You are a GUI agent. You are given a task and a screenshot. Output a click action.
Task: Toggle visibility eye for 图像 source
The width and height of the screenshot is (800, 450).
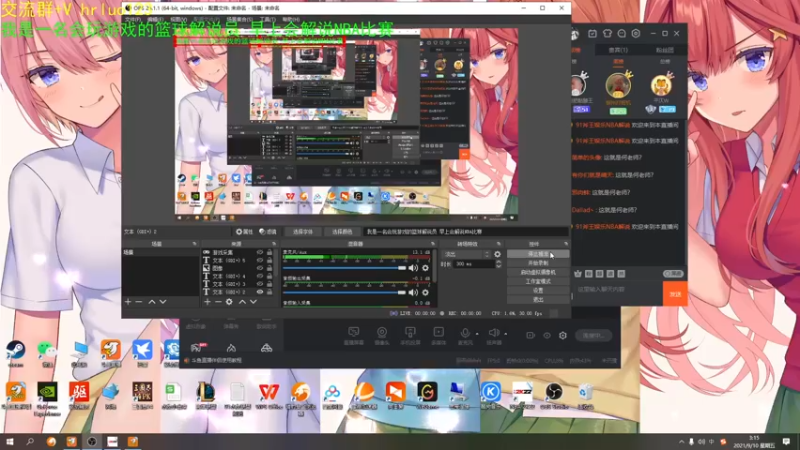(260, 268)
